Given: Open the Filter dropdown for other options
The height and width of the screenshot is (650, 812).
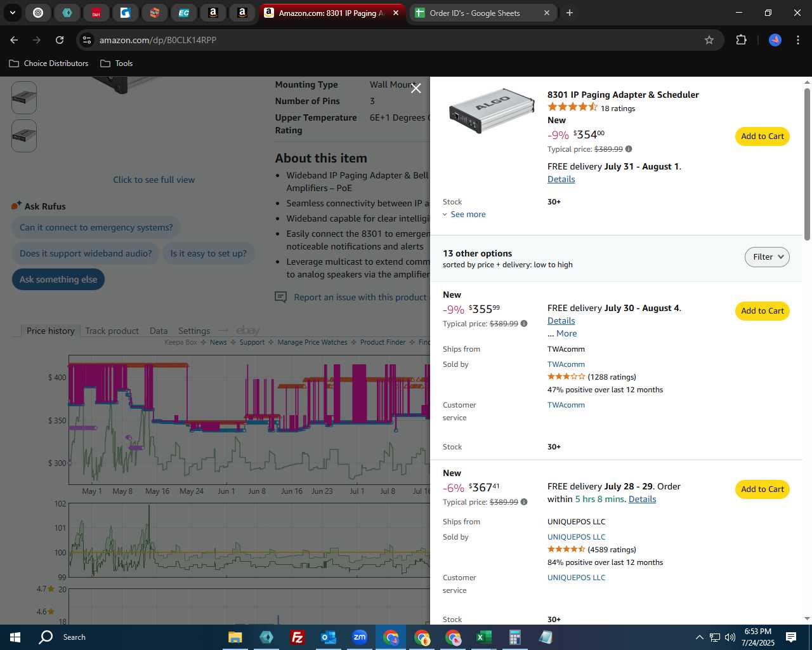Looking at the screenshot, I should pyautogui.click(x=767, y=257).
